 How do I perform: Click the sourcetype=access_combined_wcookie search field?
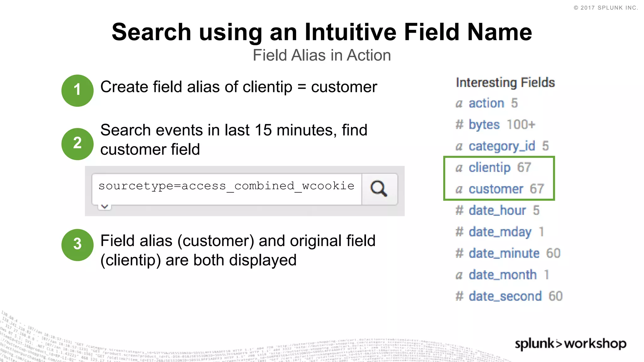click(x=227, y=189)
